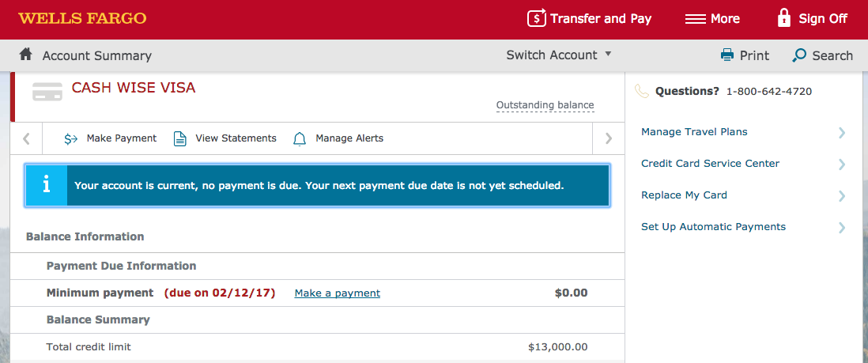The image size is (868, 363).
Task: Click the Search magnifying glass icon
Action: (799, 55)
